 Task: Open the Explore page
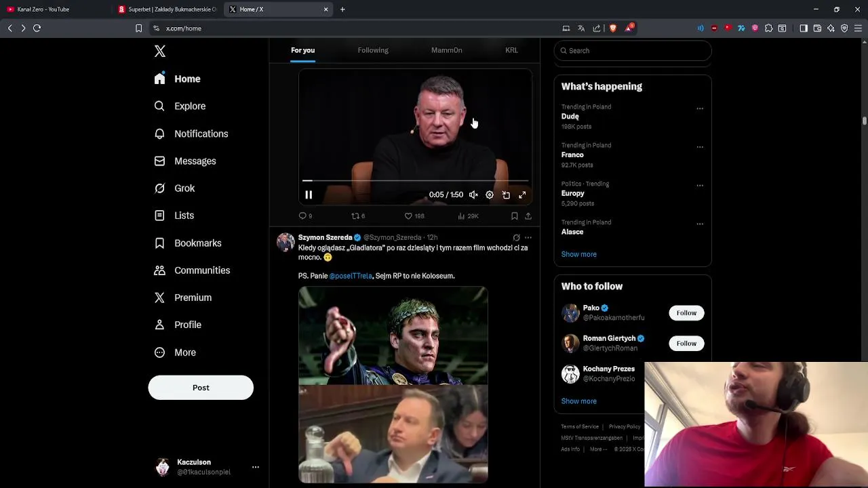180,106
